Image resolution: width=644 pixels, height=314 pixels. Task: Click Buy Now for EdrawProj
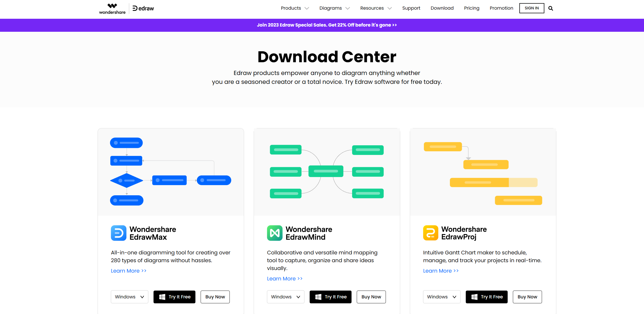coord(527,297)
